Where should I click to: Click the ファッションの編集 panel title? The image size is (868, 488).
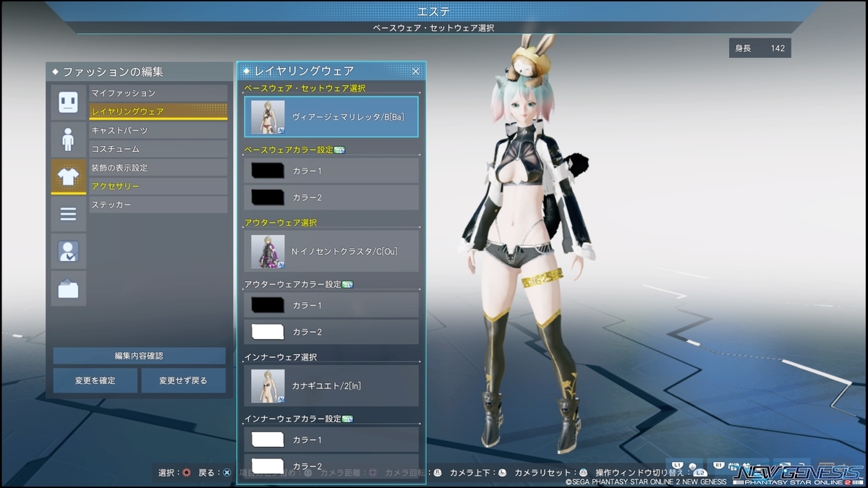(113, 72)
